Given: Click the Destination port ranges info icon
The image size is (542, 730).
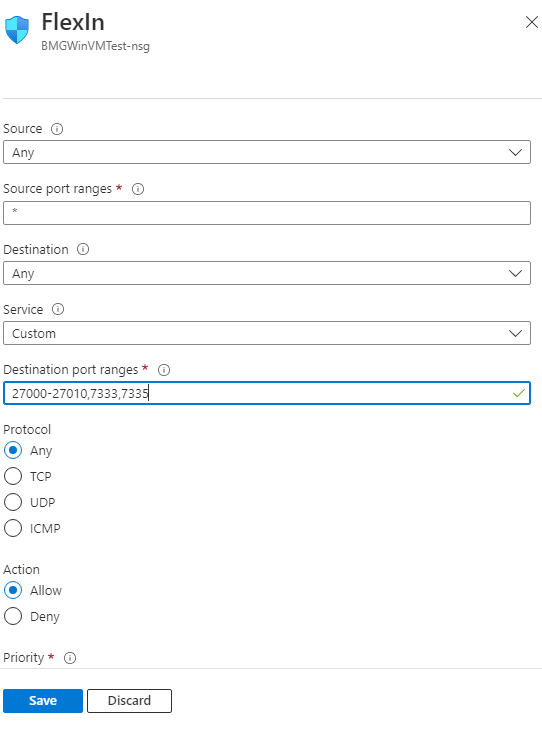Looking at the screenshot, I should point(164,370).
